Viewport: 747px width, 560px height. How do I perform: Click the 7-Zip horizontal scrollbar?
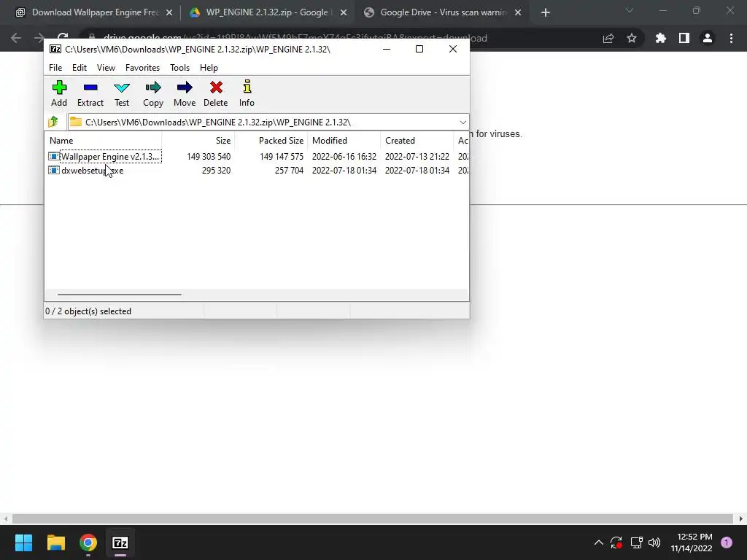tap(119, 295)
